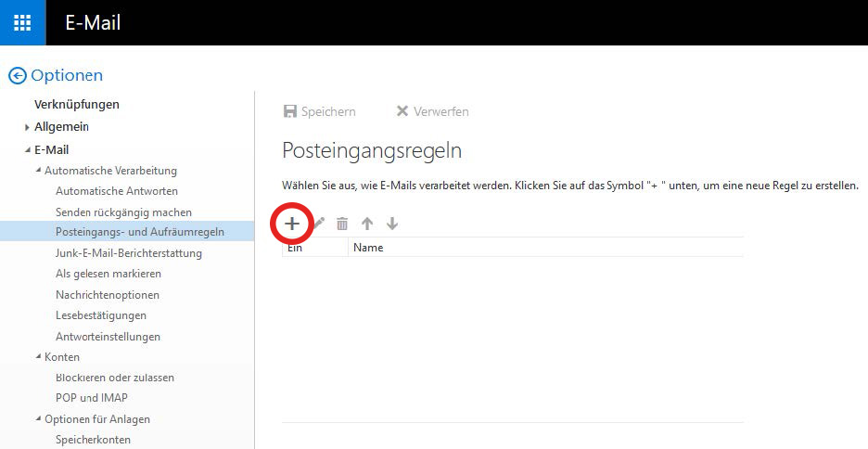Viewport: 868px width, 449px height.
Task: Select Blockieren oder zulassen
Action: (115, 378)
